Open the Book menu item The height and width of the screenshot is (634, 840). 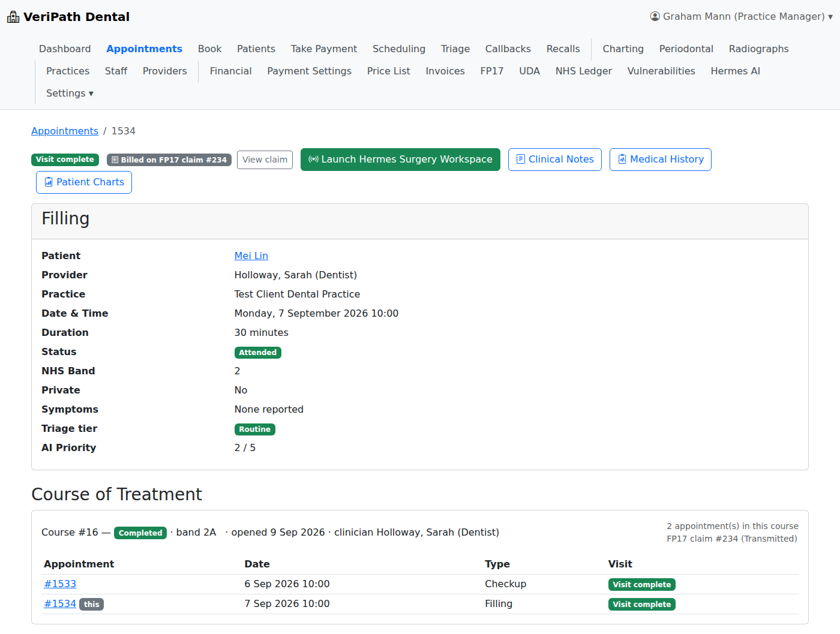210,49
